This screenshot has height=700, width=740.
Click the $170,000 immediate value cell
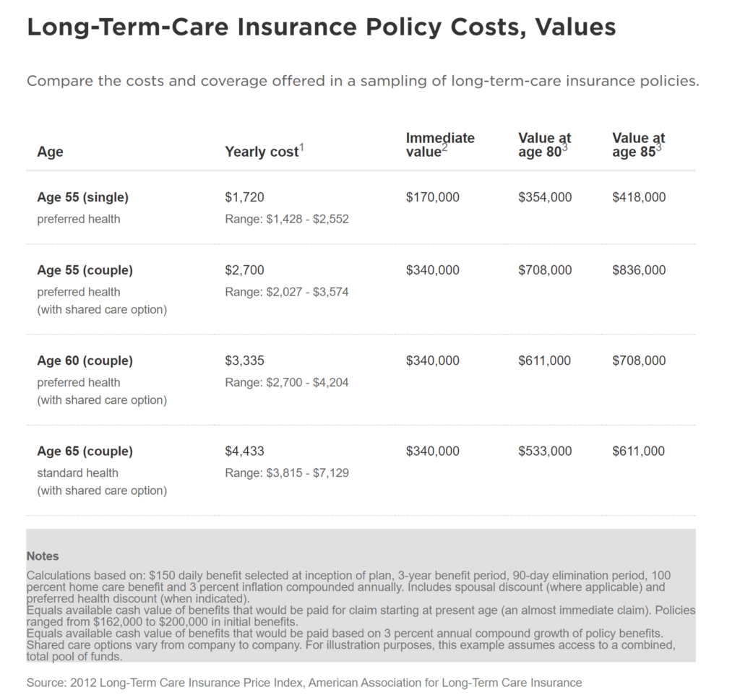coord(433,197)
